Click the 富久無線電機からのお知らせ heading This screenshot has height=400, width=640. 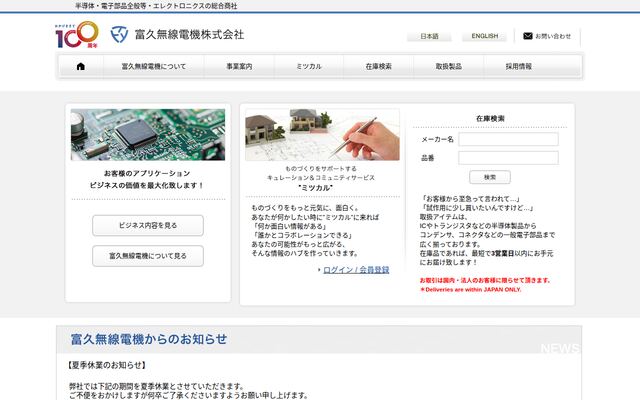(x=149, y=339)
